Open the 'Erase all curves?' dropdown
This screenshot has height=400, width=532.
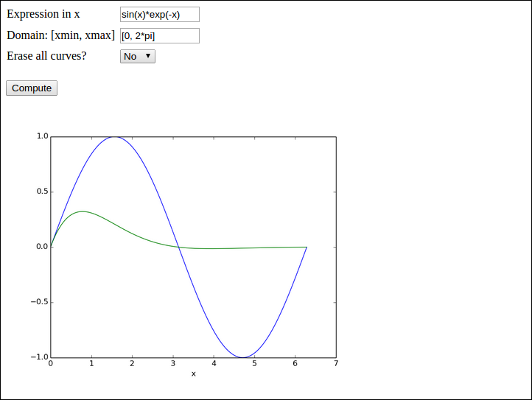(x=137, y=56)
